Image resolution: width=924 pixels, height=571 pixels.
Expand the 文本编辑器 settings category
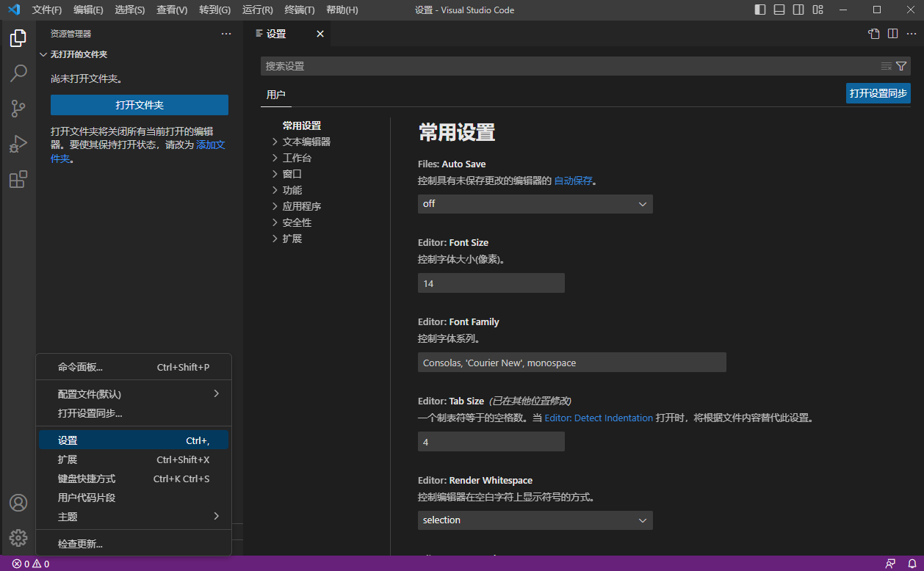[x=306, y=142]
